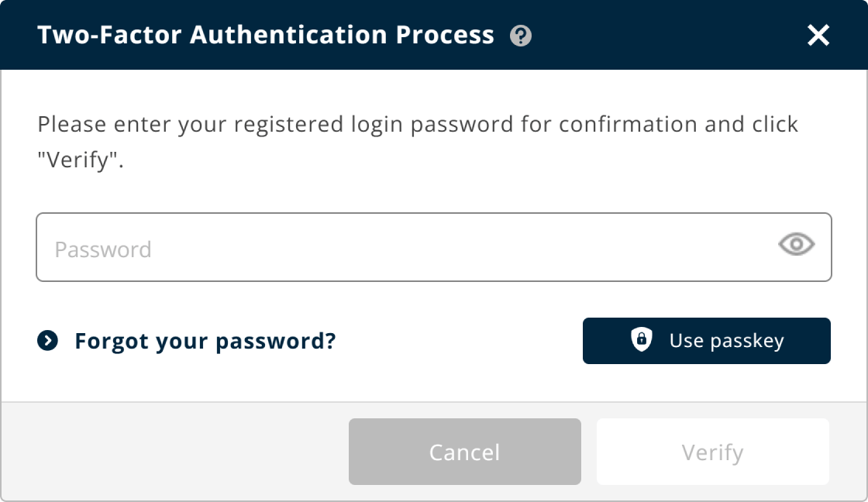Click the "Use passkey" label text
Viewport: 868px width, 502px height.
click(x=726, y=341)
